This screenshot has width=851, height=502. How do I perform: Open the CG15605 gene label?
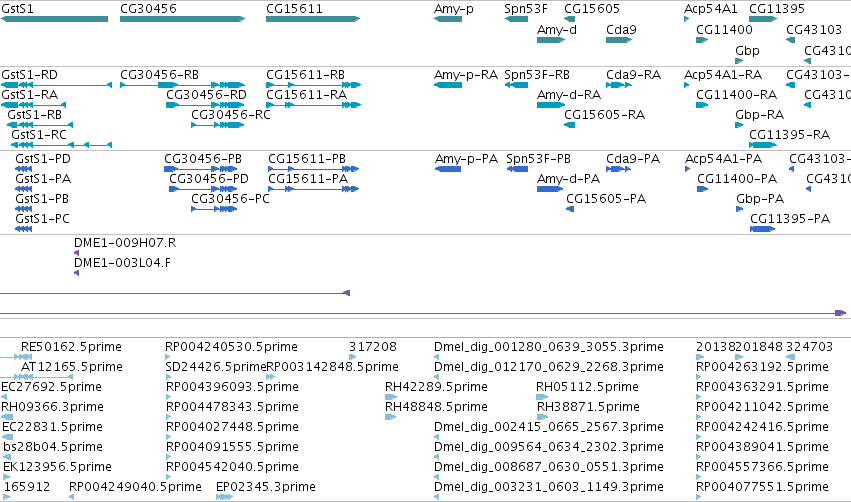(592, 9)
